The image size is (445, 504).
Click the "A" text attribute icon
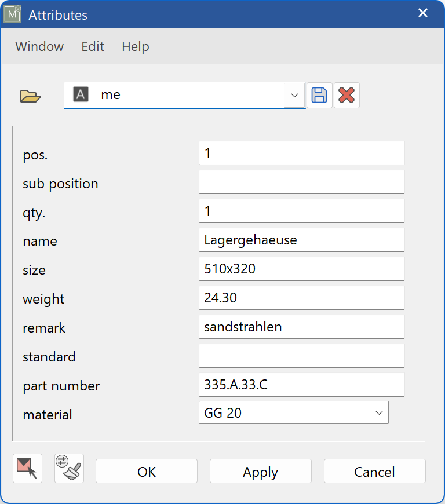[x=81, y=94]
